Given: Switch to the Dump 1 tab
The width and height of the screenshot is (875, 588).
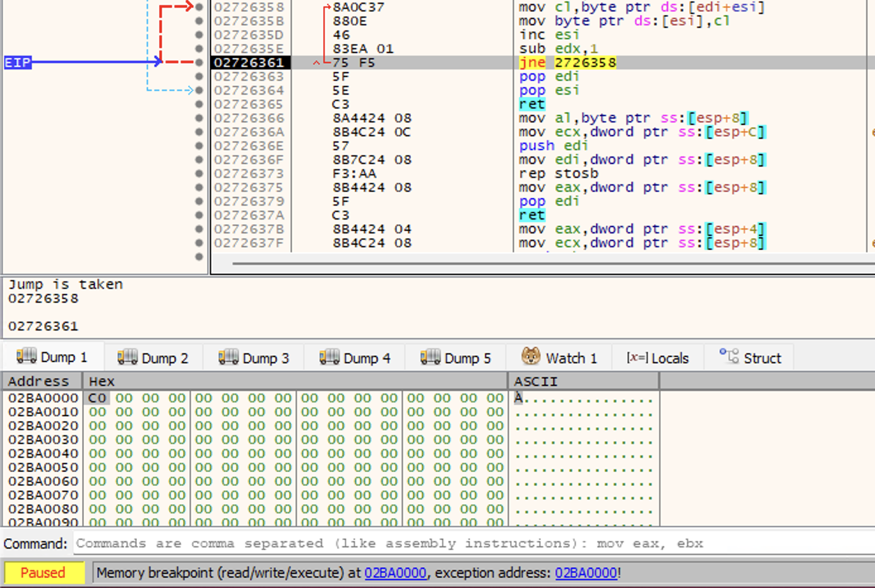Looking at the screenshot, I should pos(52,358).
